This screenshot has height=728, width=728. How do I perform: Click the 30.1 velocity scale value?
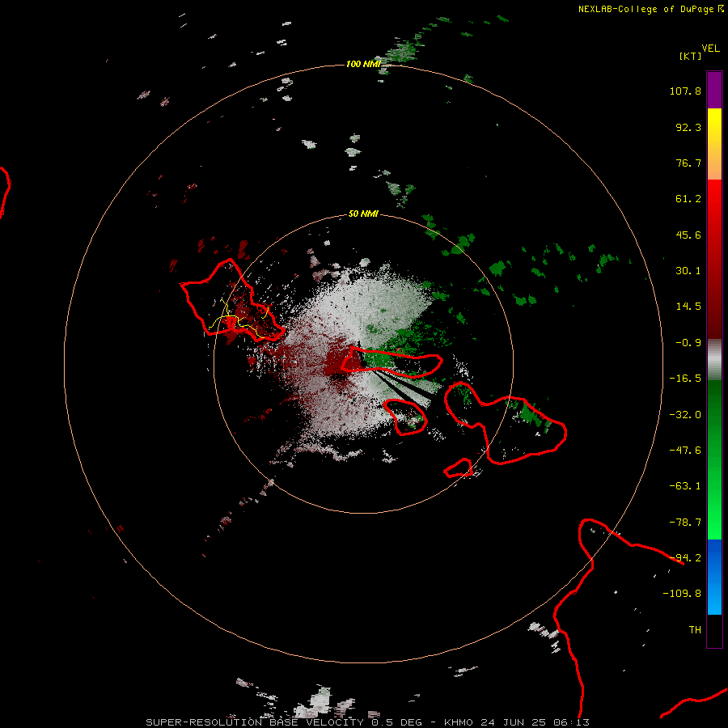pos(688,271)
